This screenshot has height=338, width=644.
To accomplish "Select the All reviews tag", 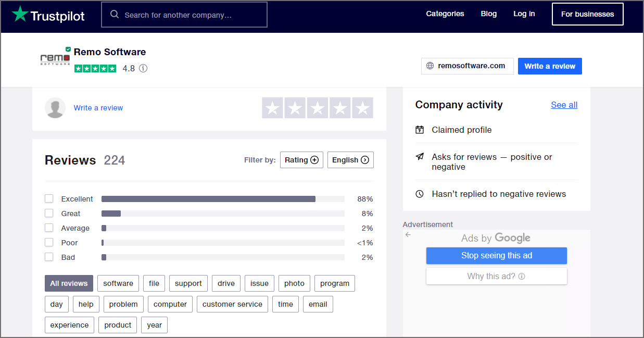I will pos(69,283).
